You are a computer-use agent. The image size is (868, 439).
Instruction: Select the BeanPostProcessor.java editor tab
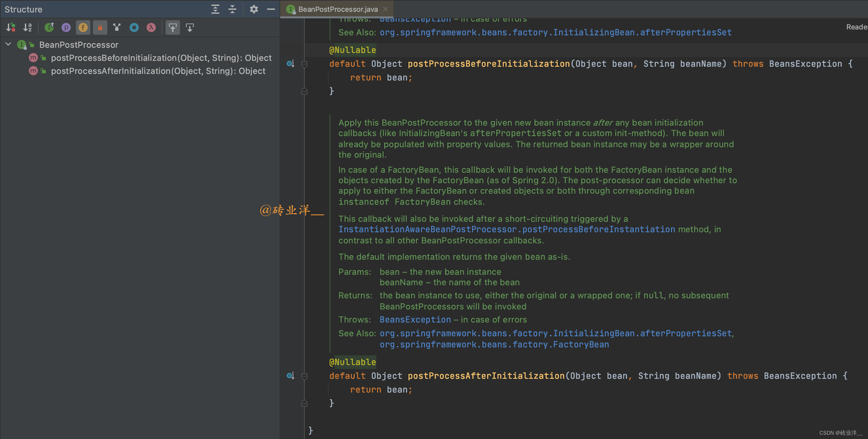338,9
